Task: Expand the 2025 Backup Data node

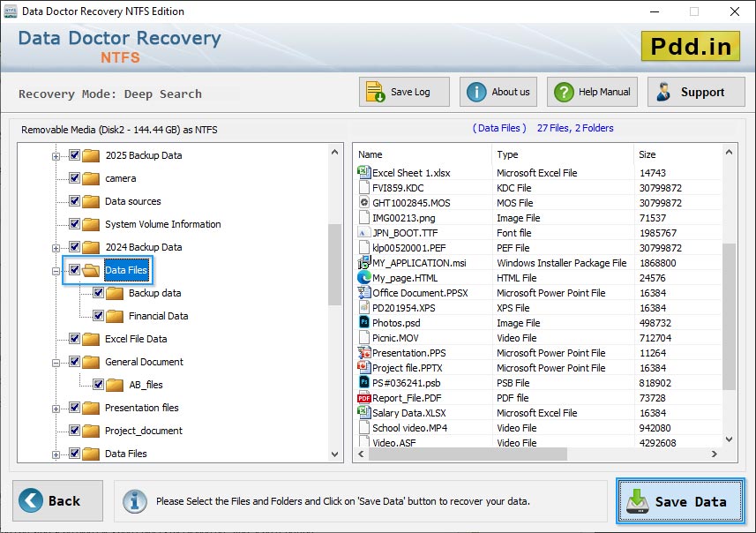Action: [x=56, y=156]
